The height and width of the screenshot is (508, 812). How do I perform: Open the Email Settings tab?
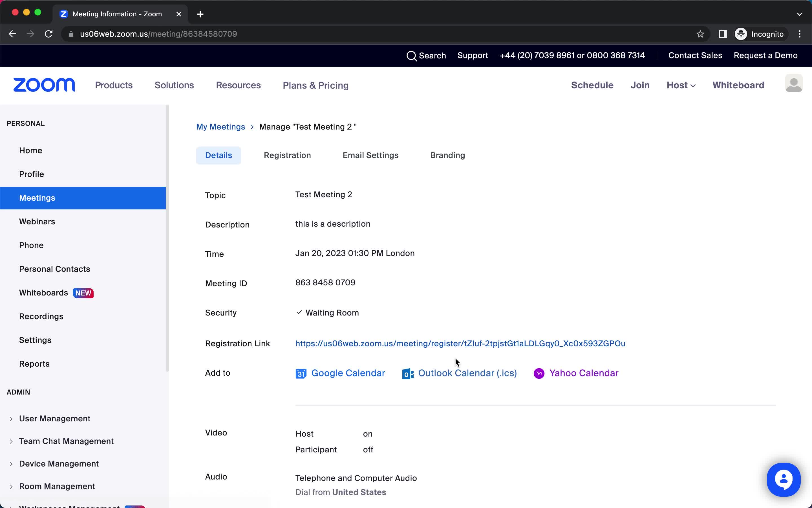coord(370,155)
